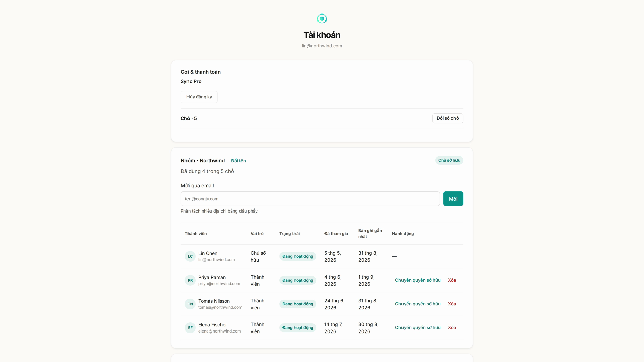Click Lin Chen's Chủ sở hữu role cell
Viewport: 644px width, 362px height.
click(258, 256)
